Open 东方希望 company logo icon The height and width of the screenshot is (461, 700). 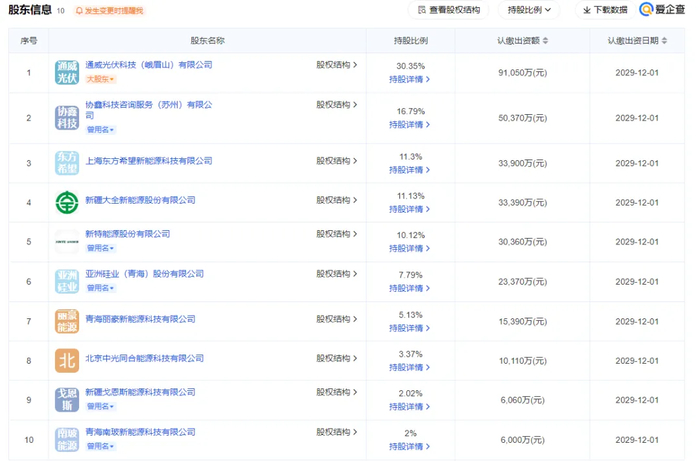tap(67, 163)
